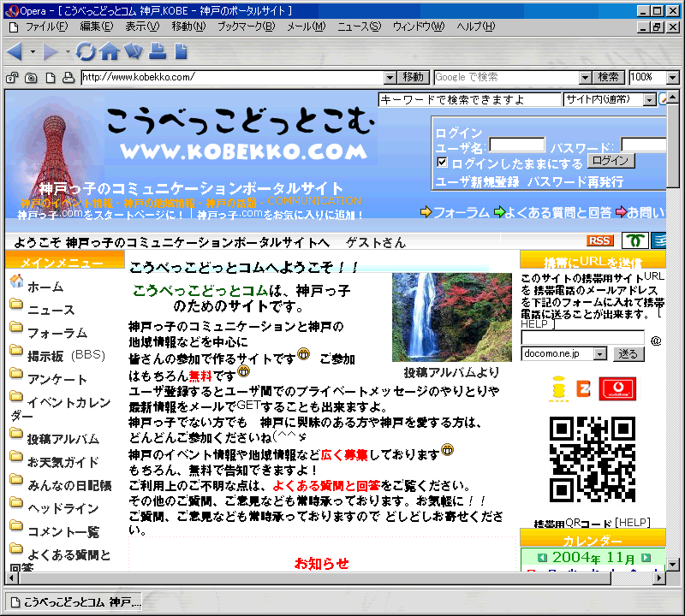The width and height of the screenshot is (685, 616).
Task: Click the ログイン button
Action: tap(611, 161)
